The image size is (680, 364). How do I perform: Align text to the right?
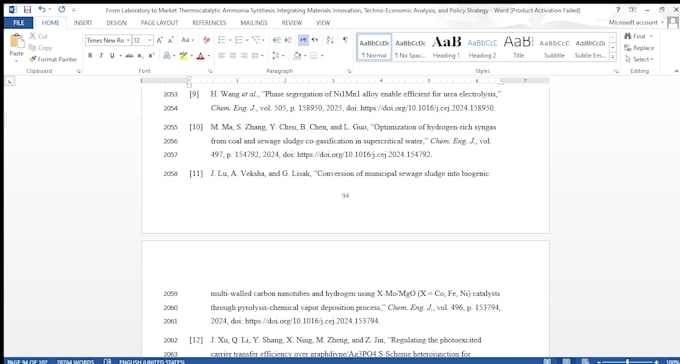click(244, 56)
